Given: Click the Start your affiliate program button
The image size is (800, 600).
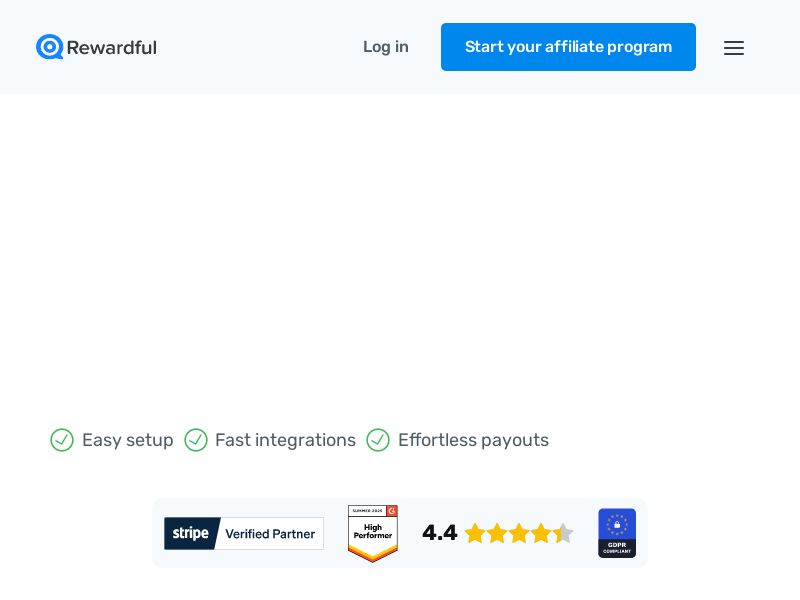Looking at the screenshot, I should [x=568, y=47].
